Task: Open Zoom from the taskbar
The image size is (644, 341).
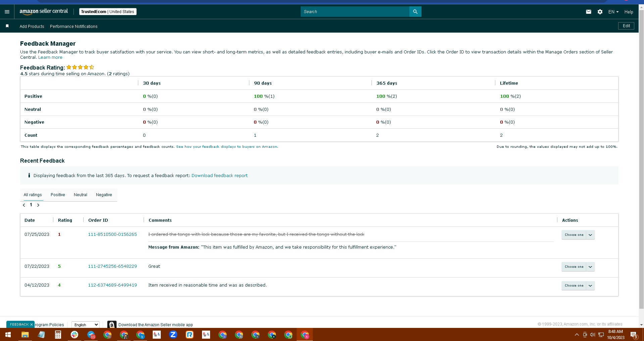Action: tap(173, 335)
